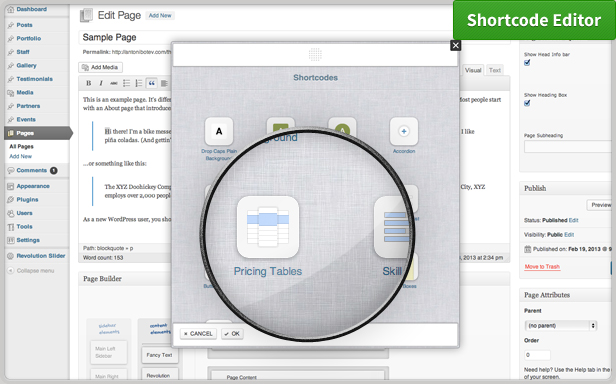Toggle the Show Heading Box checkbox
616x384 pixels.
coord(527,103)
